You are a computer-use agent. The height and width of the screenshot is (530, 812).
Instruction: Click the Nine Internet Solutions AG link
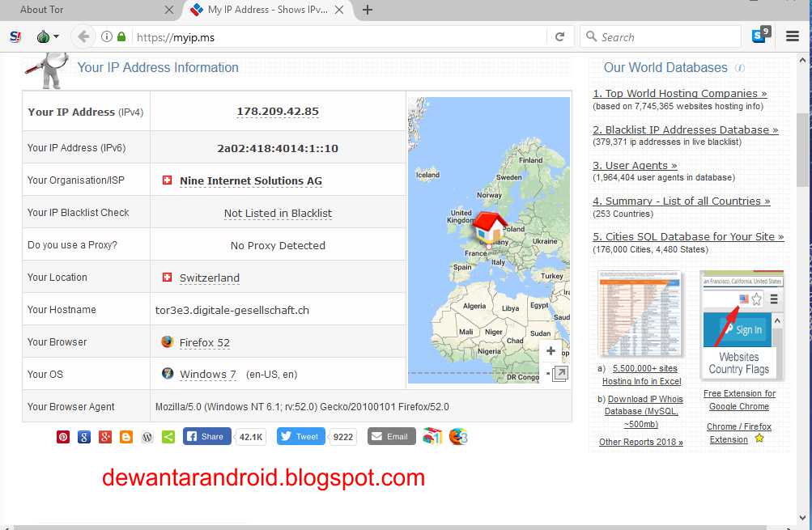pos(250,181)
